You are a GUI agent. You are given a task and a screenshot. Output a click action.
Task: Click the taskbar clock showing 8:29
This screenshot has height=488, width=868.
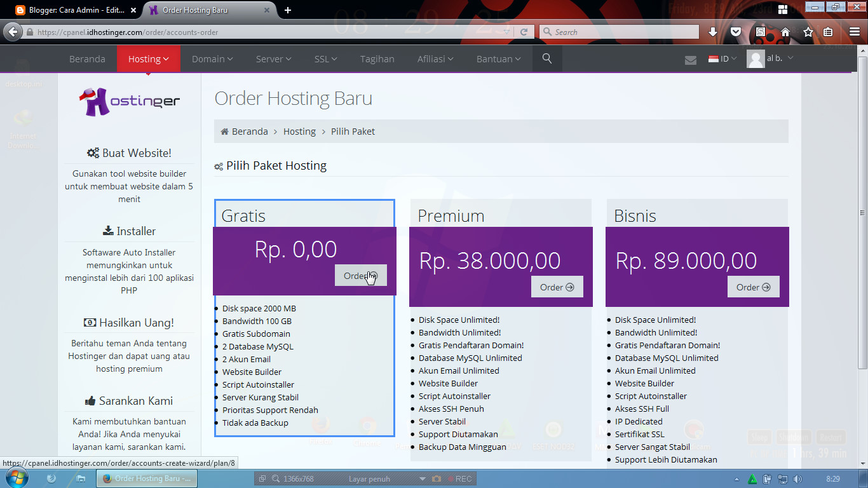click(x=832, y=479)
